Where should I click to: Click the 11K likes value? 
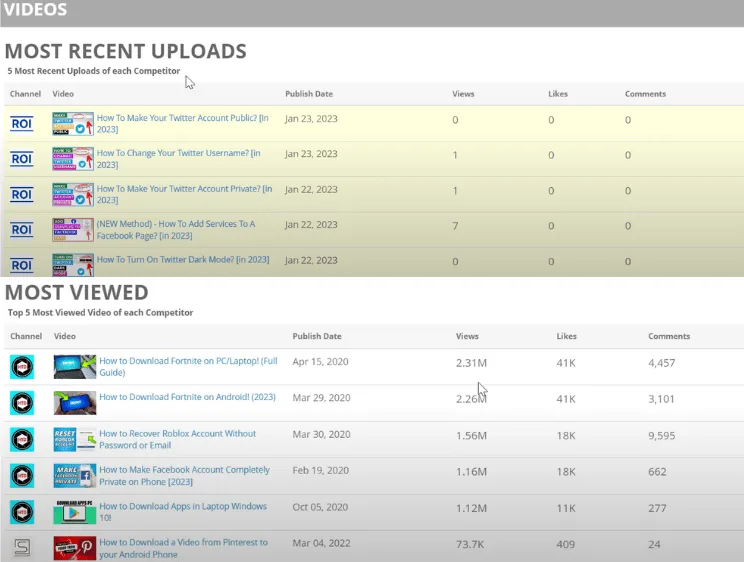pos(566,508)
